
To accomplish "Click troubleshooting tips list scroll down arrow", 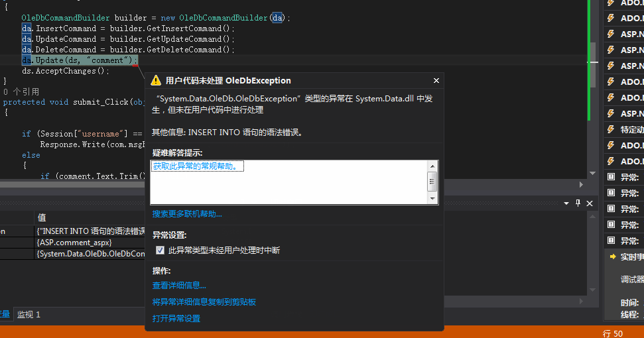I will point(432,199).
